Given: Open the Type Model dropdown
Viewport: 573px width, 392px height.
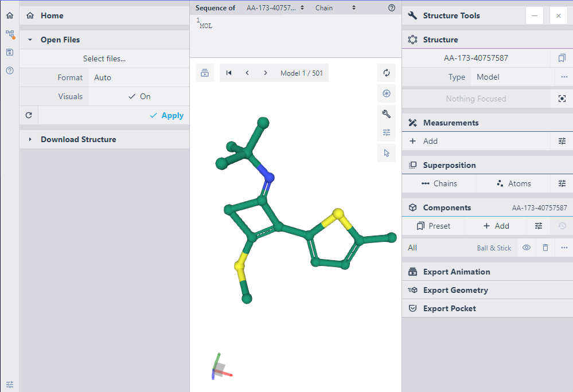Looking at the screenshot, I should click(x=513, y=77).
